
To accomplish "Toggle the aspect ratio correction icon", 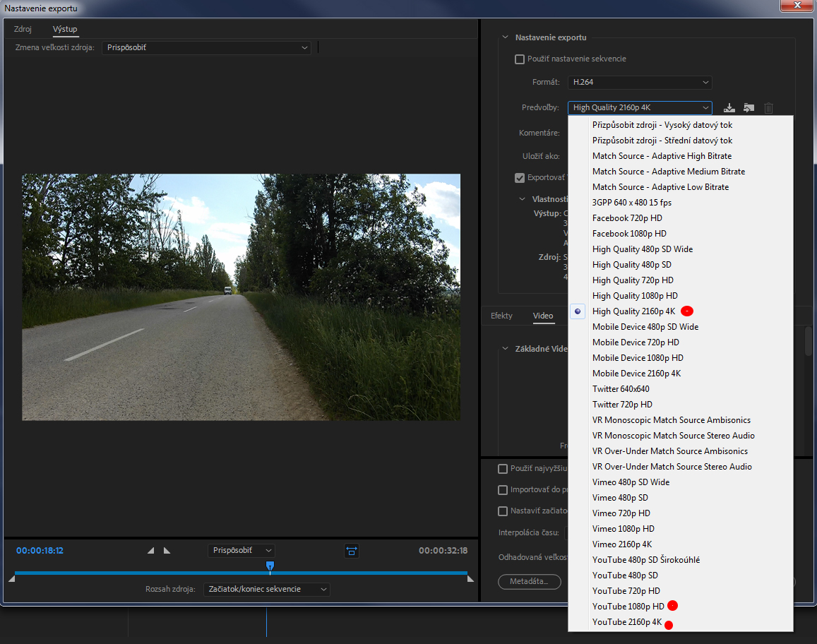I will point(352,551).
